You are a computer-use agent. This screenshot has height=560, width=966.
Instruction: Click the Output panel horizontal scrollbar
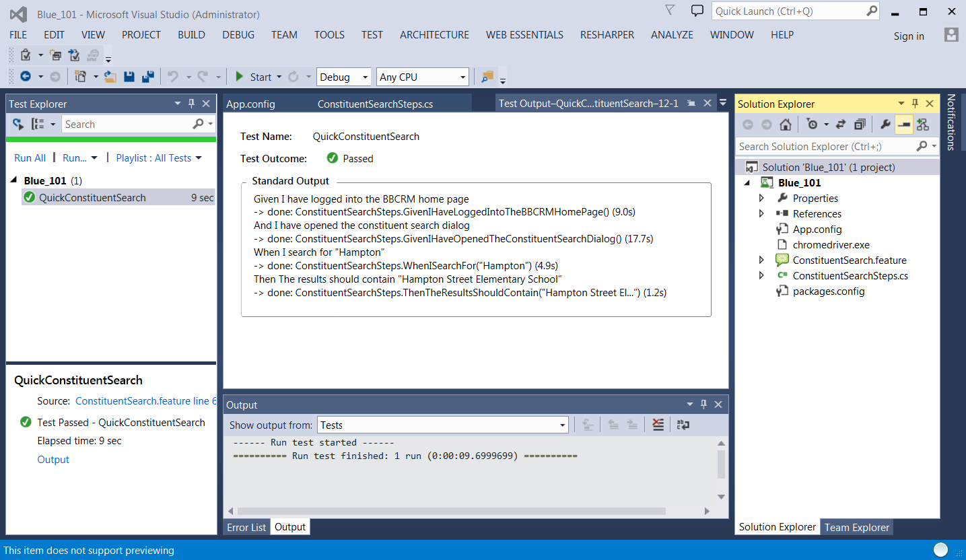(471, 512)
